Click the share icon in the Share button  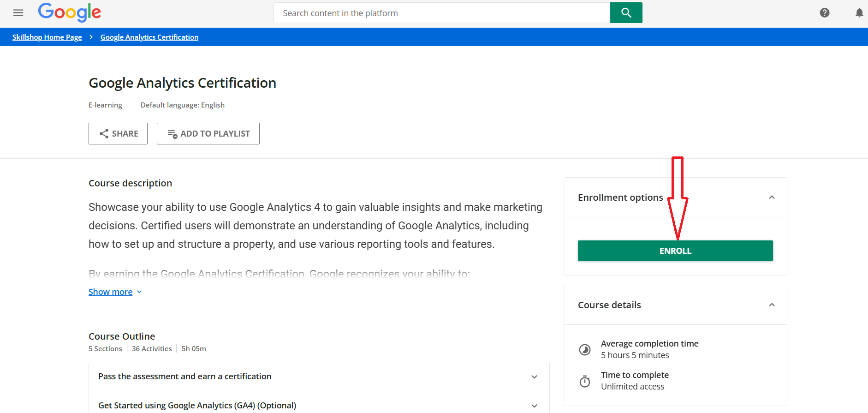(104, 134)
